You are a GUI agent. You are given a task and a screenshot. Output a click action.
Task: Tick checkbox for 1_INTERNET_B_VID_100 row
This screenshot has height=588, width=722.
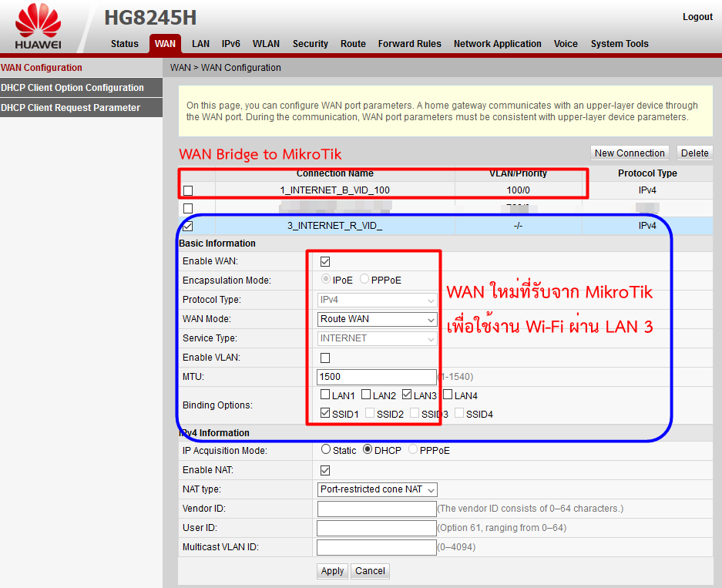click(x=188, y=190)
